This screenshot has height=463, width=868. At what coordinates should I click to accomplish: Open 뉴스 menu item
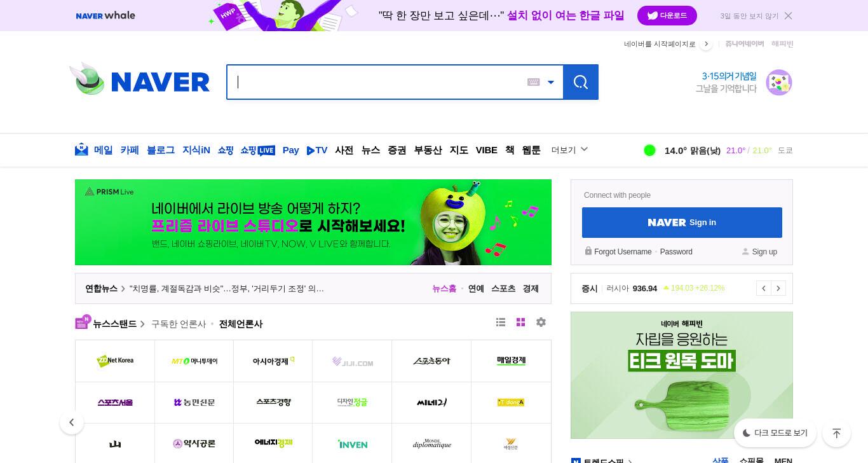pos(371,150)
